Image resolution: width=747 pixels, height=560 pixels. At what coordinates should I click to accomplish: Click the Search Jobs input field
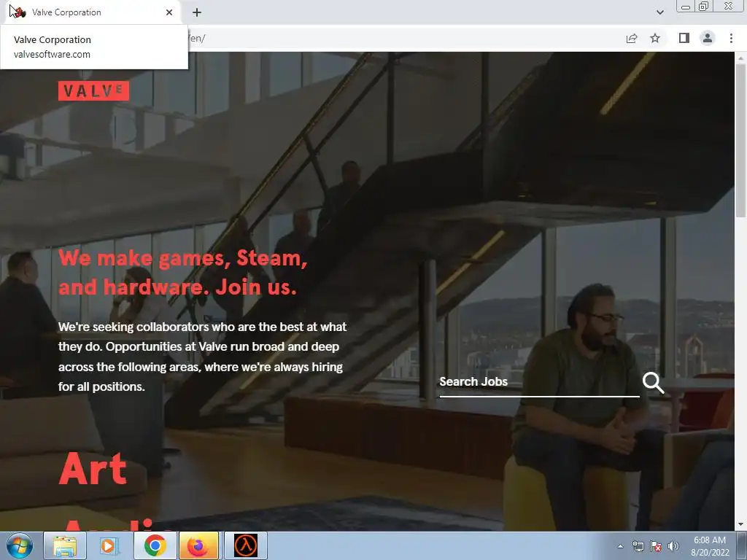click(x=539, y=382)
